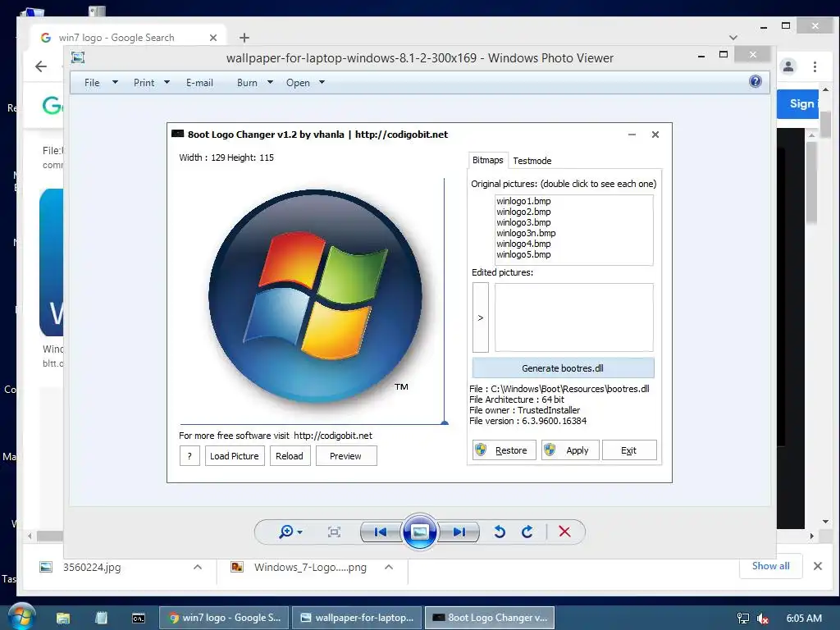The image size is (840, 630).
Task: Select winlogo1.bmp in original pictures
Action: [x=523, y=201]
